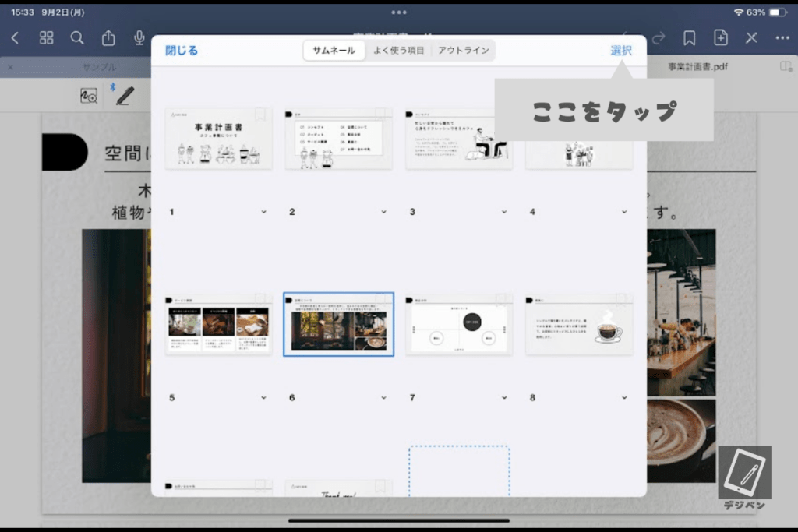Image resolution: width=798 pixels, height=532 pixels.
Task: Expand options chevron for page 2
Action: 383,212
